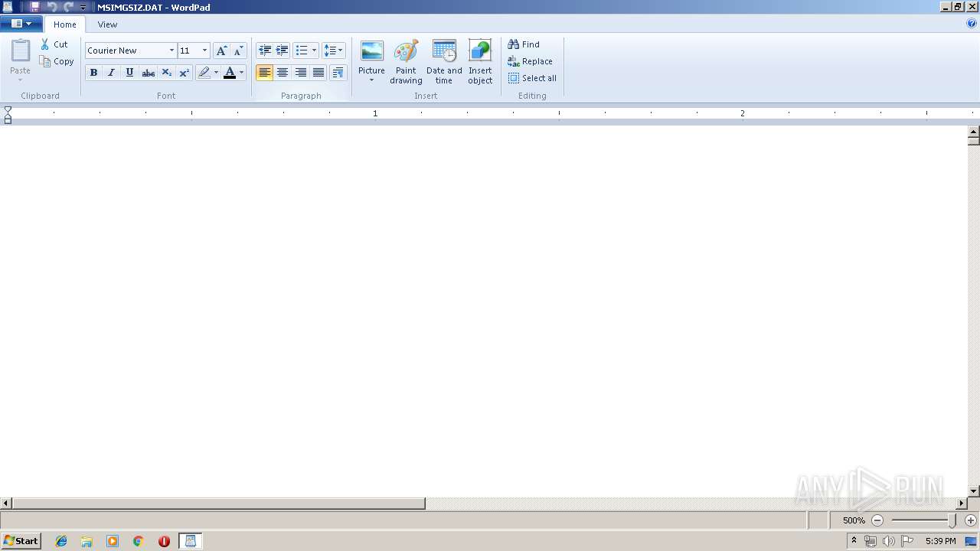Show hidden system tray icons
The image size is (980, 551).
point(854,541)
